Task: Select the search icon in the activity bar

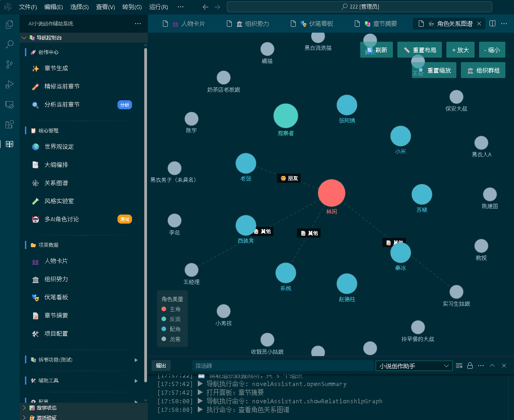Action: [9, 45]
